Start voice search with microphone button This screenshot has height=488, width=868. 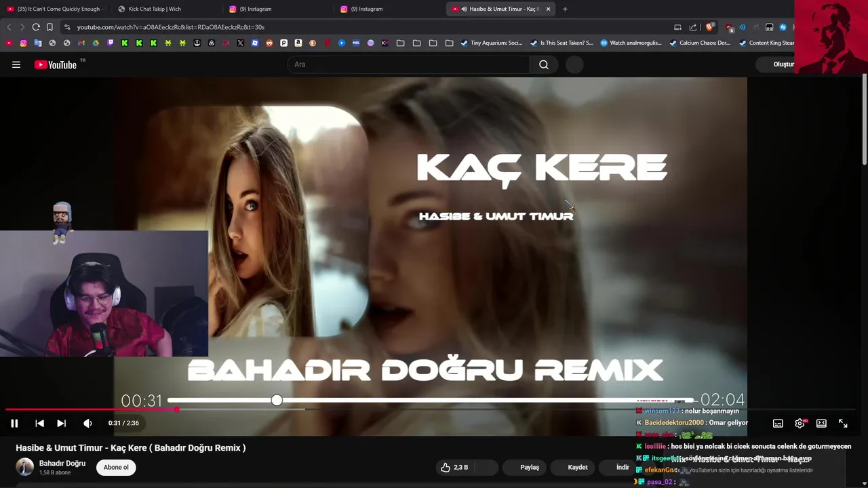574,64
